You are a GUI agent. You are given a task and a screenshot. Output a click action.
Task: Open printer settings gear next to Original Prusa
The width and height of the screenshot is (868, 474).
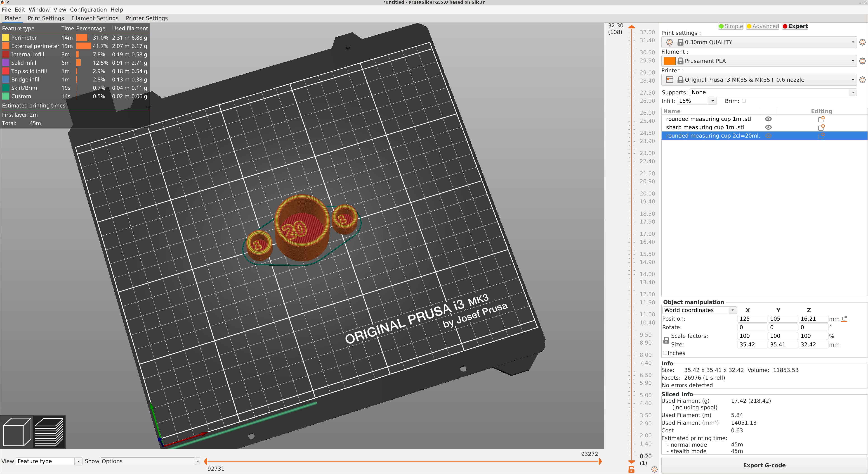(x=862, y=80)
